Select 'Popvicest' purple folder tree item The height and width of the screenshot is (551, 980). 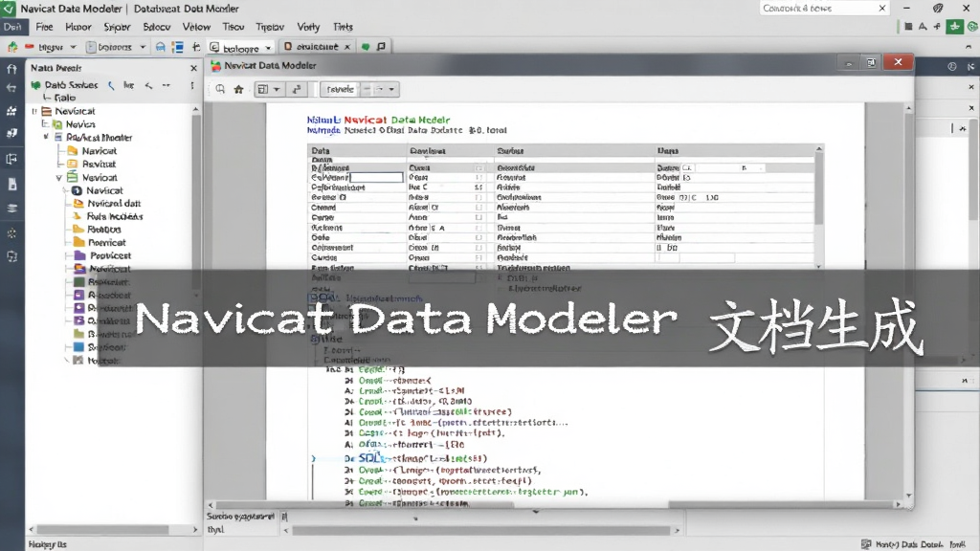[111, 255]
